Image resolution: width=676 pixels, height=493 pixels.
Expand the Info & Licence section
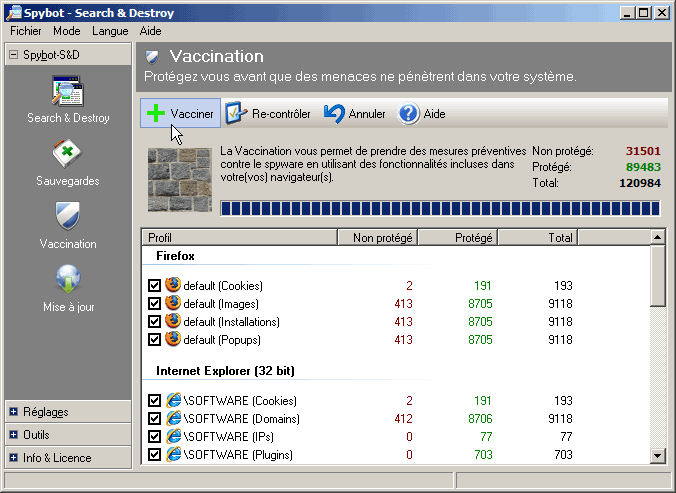(x=13, y=458)
